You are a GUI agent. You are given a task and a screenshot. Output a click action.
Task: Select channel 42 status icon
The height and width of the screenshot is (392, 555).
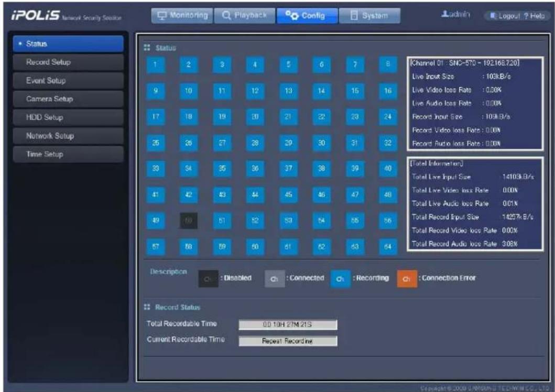point(188,195)
